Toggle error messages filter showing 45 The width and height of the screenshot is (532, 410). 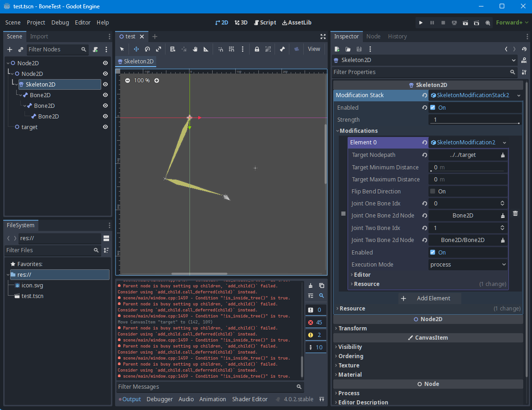click(316, 323)
